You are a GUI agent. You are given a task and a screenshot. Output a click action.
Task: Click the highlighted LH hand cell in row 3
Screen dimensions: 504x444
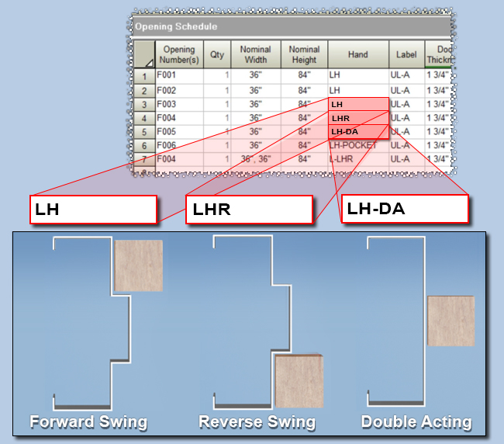[x=358, y=104]
